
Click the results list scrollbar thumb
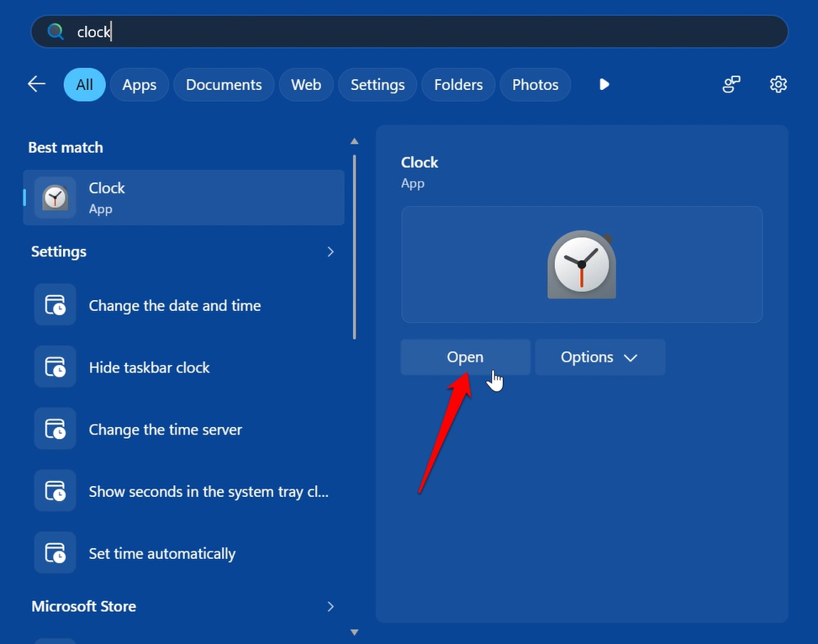pos(354,247)
